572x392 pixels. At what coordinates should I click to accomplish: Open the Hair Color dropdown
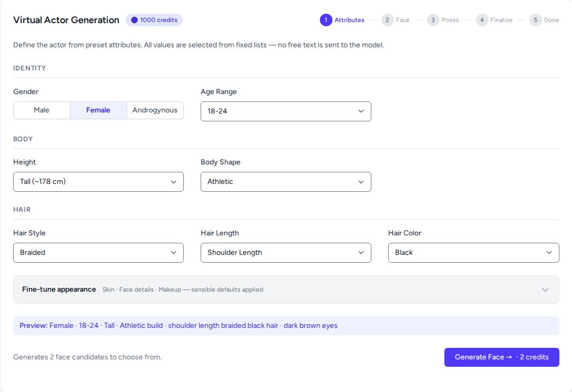(473, 253)
